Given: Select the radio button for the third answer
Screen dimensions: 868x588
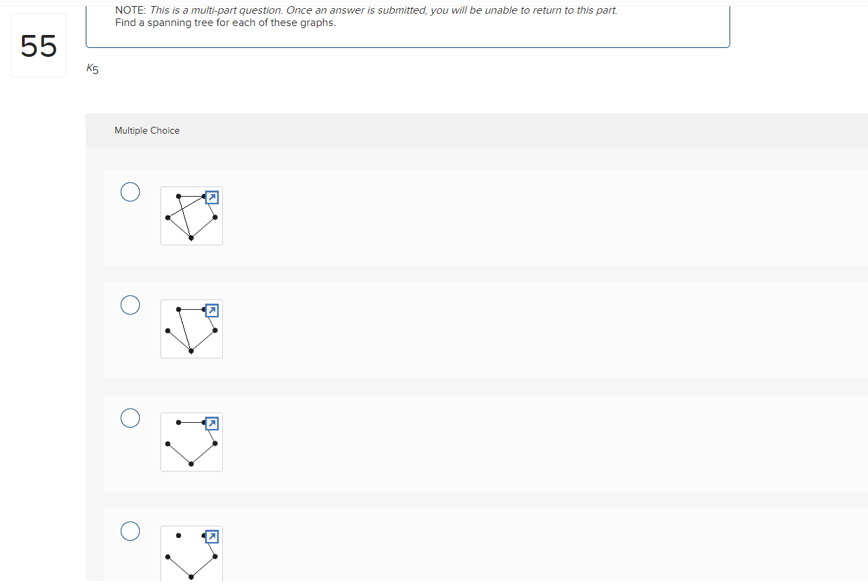Looking at the screenshot, I should tap(130, 418).
